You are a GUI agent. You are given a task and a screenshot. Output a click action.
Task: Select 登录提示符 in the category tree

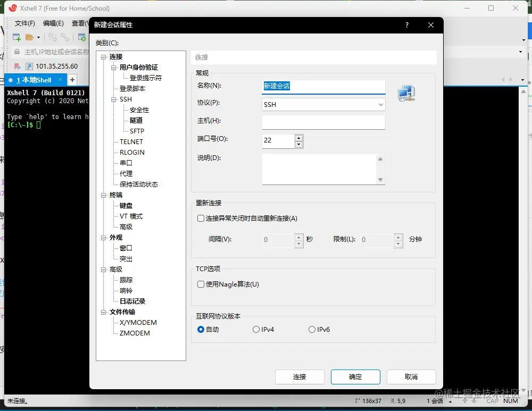[x=146, y=78]
